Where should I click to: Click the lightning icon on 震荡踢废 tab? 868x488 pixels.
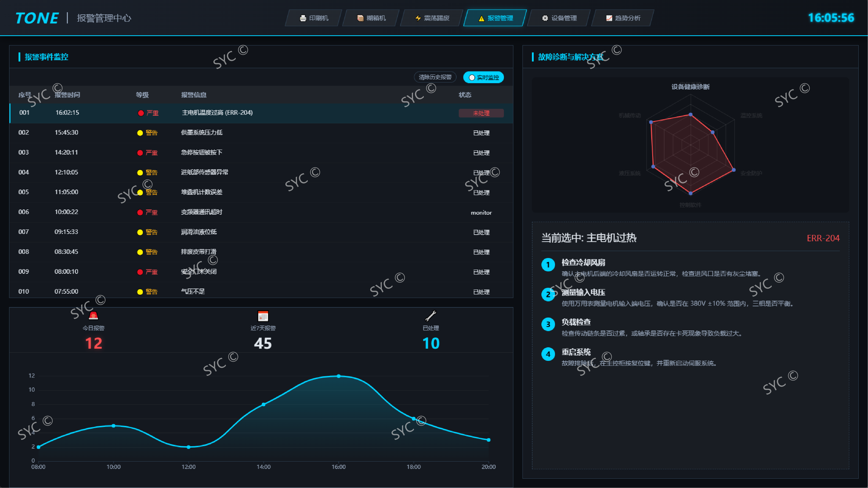(x=418, y=18)
